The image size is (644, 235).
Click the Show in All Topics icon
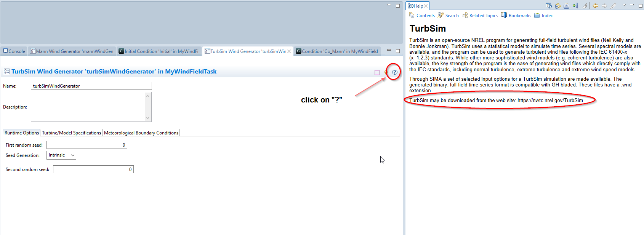[557, 6]
